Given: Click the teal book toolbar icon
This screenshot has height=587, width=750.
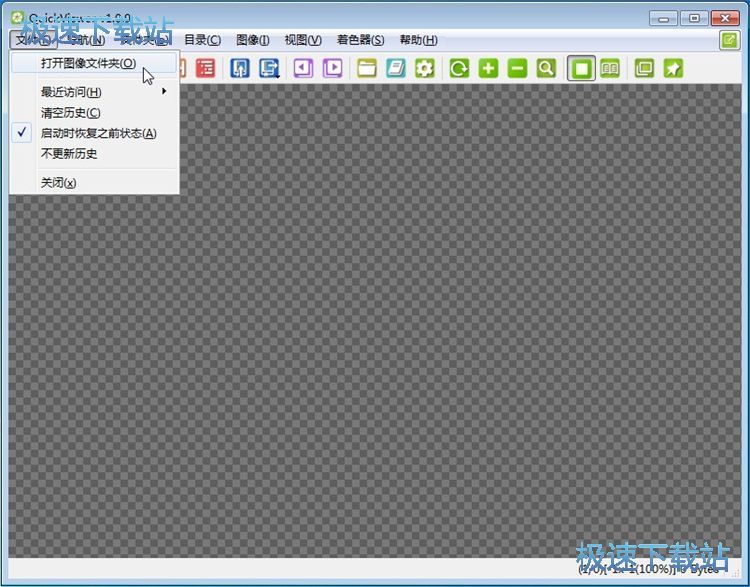Looking at the screenshot, I should click(396, 68).
